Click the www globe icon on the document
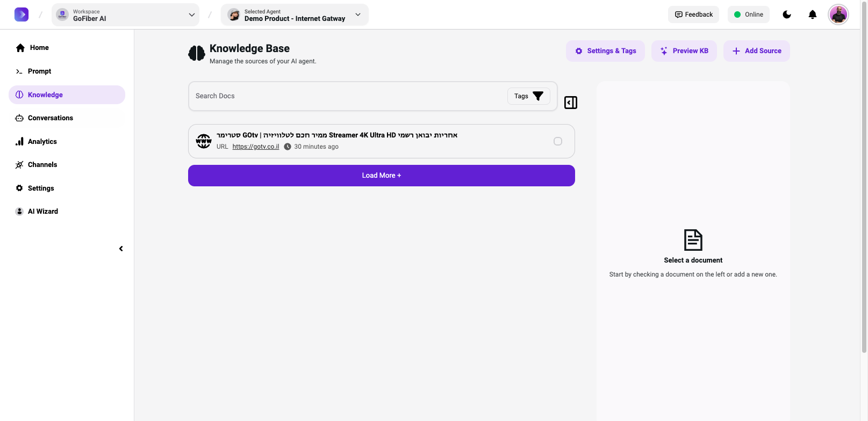 tap(204, 141)
